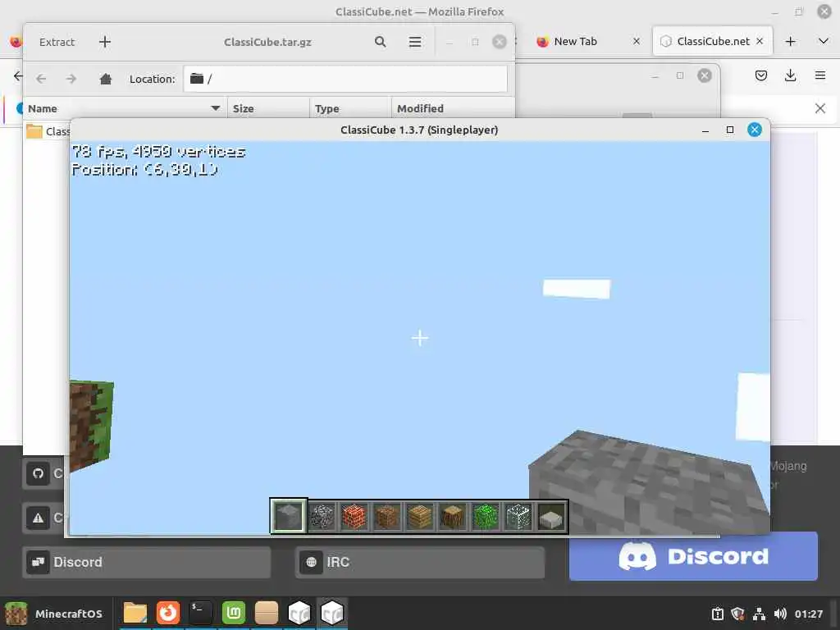Open the clock showing 01:27
The height and width of the screenshot is (630, 840).
(808, 614)
